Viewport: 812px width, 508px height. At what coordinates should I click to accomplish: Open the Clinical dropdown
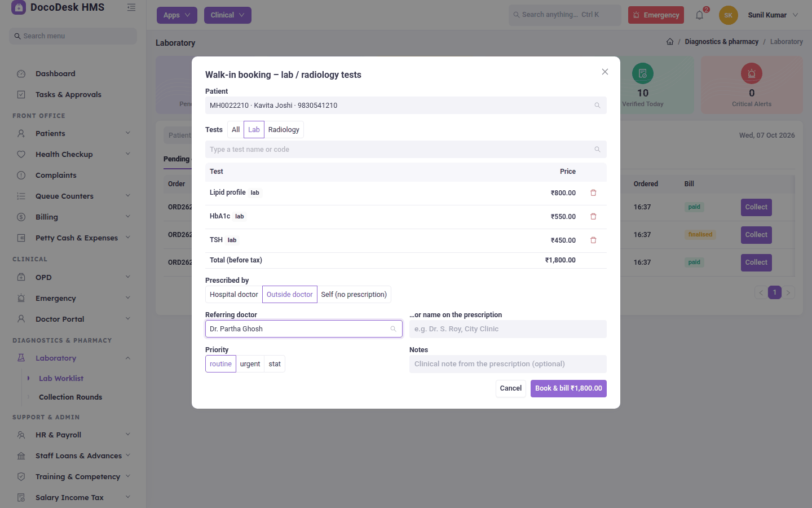point(228,15)
